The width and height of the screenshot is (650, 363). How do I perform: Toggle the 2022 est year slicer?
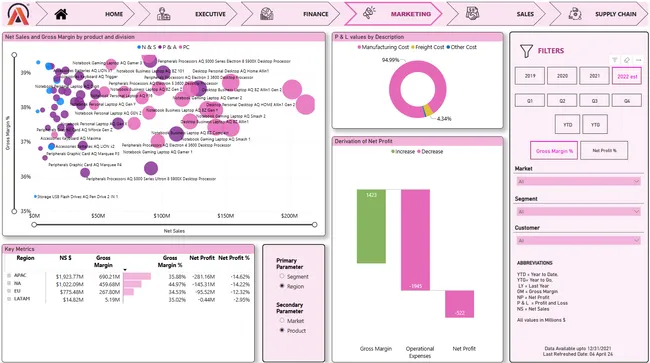[x=627, y=76]
